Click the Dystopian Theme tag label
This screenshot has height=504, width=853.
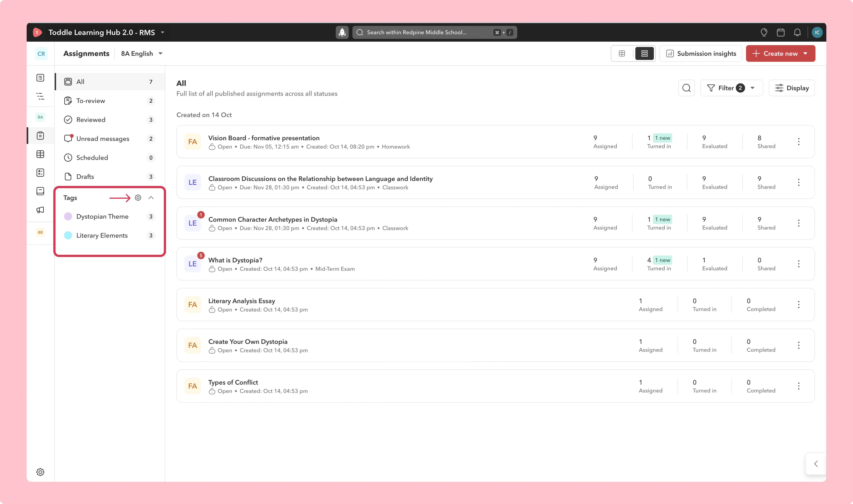pos(102,217)
